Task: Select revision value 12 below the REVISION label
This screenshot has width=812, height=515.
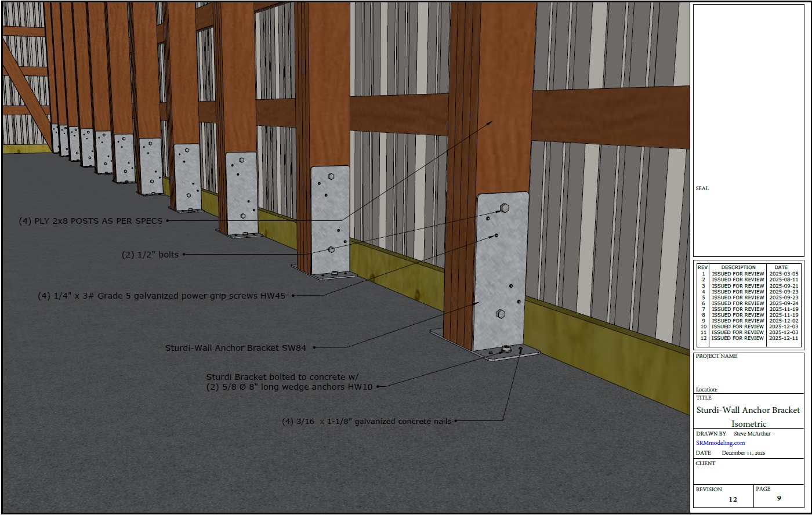Action: [733, 499]
